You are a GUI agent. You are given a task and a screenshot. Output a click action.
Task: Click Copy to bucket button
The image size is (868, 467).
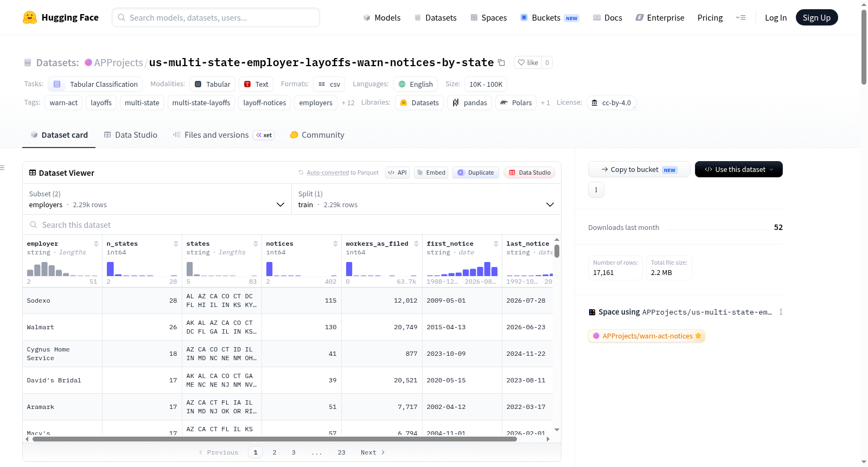click(x=639, y=169)
